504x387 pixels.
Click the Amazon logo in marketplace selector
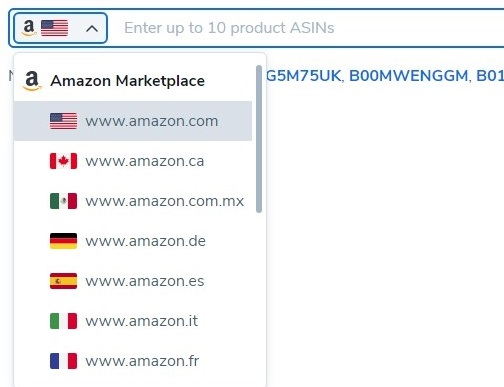coord(29,28)
